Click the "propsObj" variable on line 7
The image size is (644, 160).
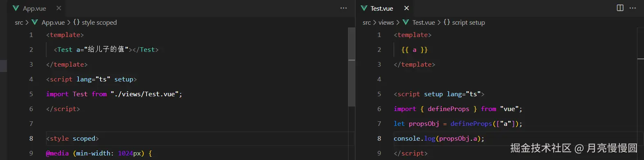pos(424,124)
